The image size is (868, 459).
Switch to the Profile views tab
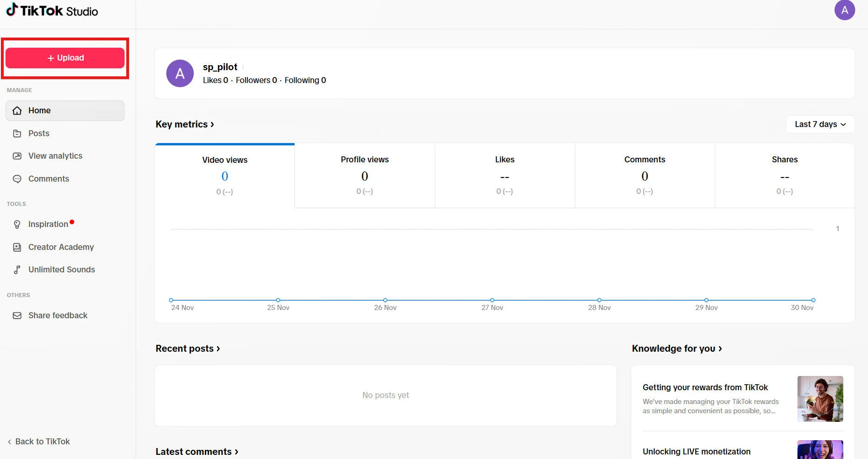(365, 176)
